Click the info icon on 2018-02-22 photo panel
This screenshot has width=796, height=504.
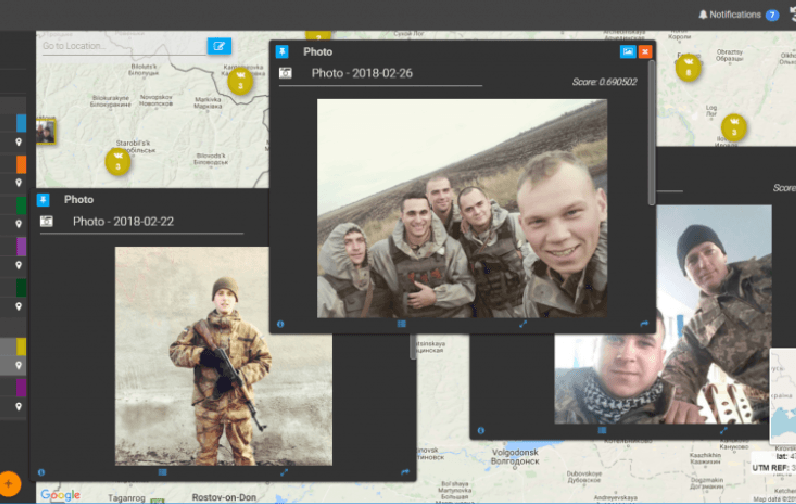point(42,472)
